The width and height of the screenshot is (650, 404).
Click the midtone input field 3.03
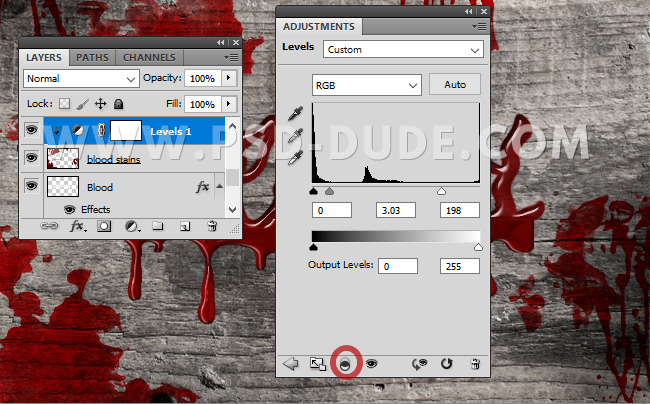click(x=396, y=210)
